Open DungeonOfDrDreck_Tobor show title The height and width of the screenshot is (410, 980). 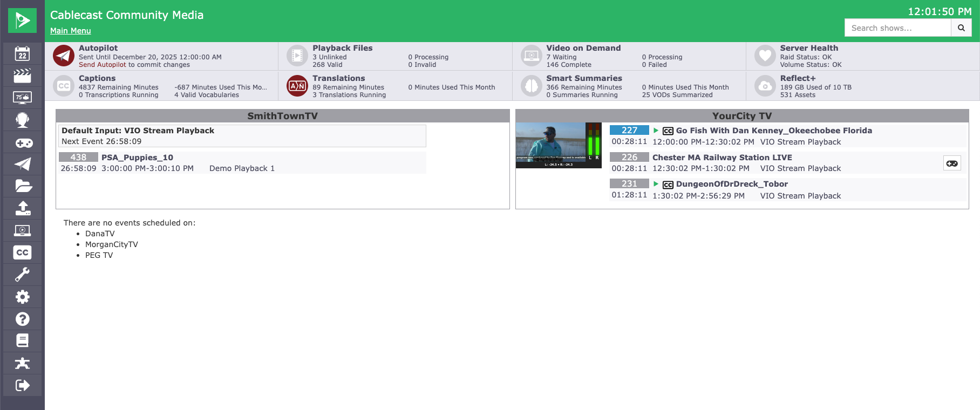(x=732, y=184)
